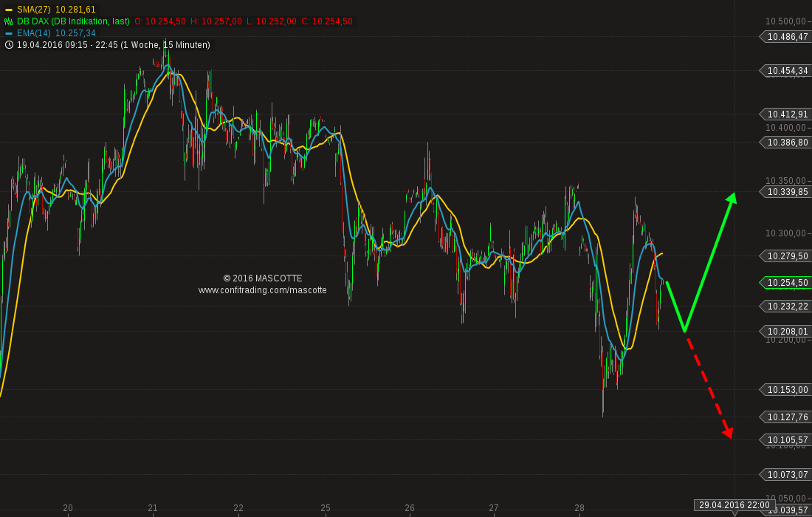Click the 10.208,01 price level marker
This screenshot has width=812, height=517.
(x=784, y=331)
